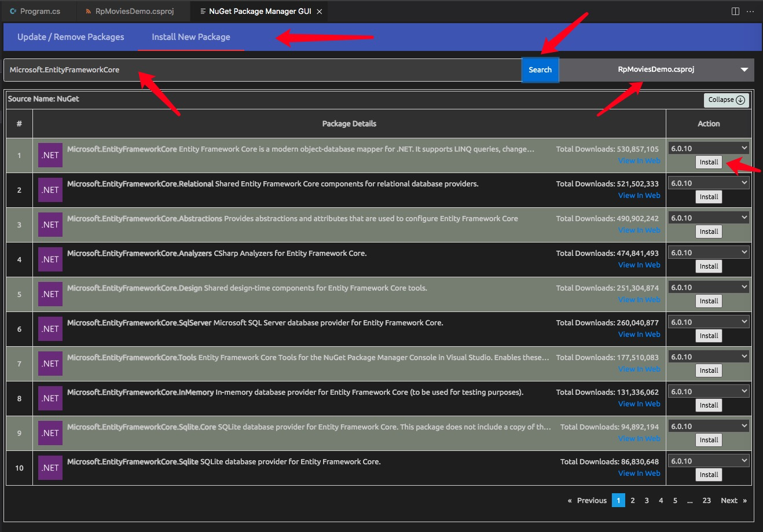
Task: Click Microsoft.EntityFrameworkCore.SqlServer package name
Action: [140, 323]
